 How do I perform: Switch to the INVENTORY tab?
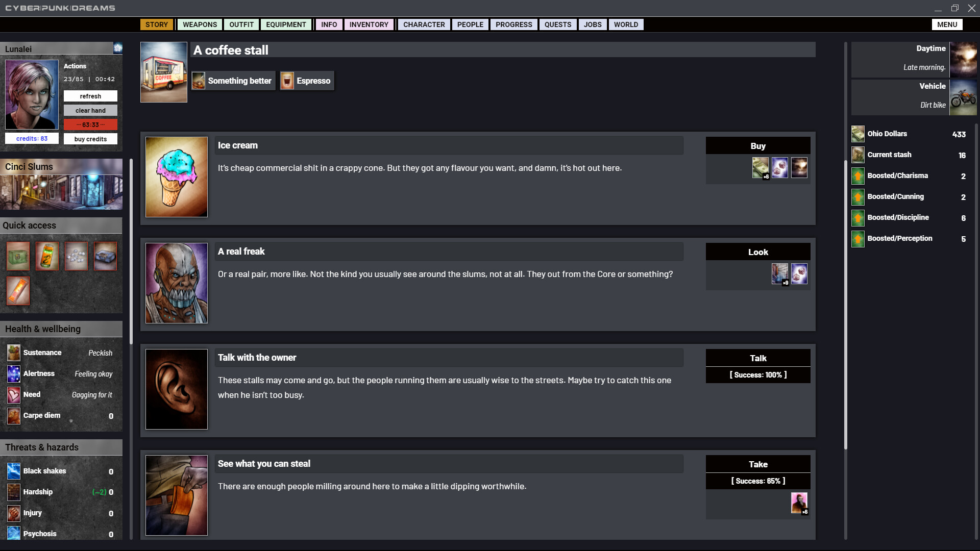[x=369, y=24]
